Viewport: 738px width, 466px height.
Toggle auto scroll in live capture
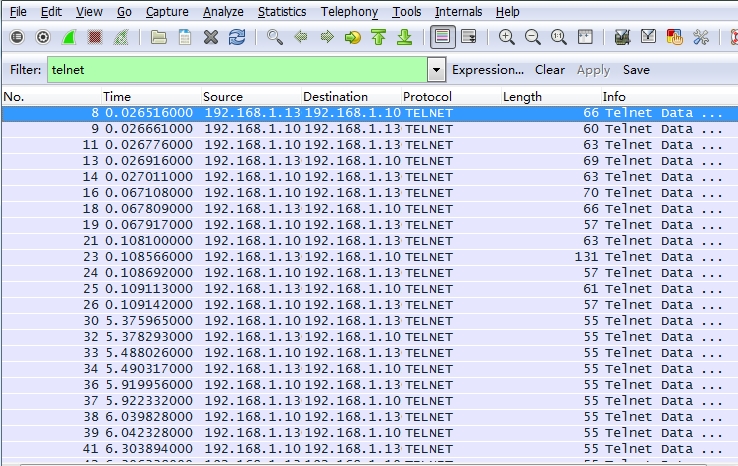click(467, 37)
